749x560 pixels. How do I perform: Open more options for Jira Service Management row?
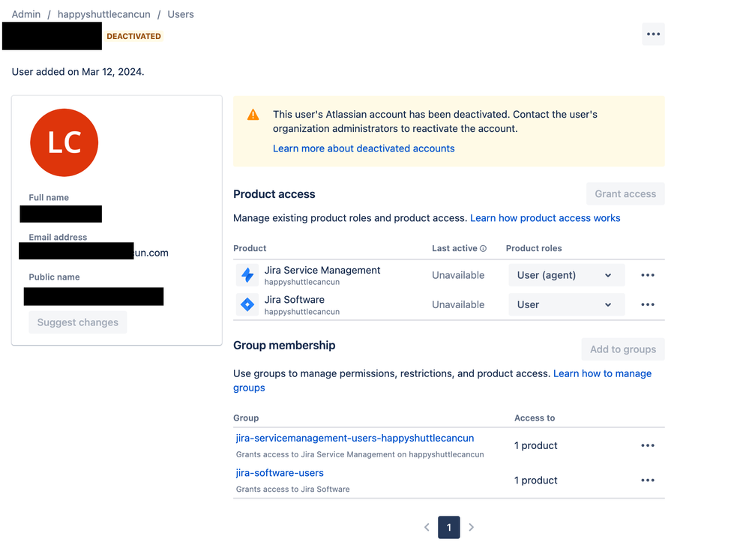tap(647, 275)
